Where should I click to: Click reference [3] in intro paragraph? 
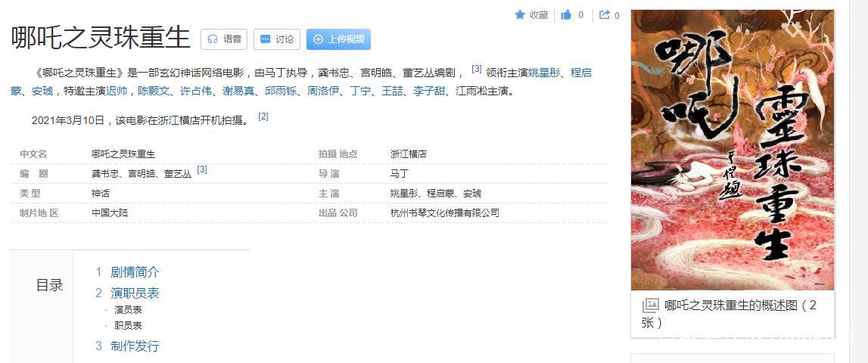[x=477, y=69]
